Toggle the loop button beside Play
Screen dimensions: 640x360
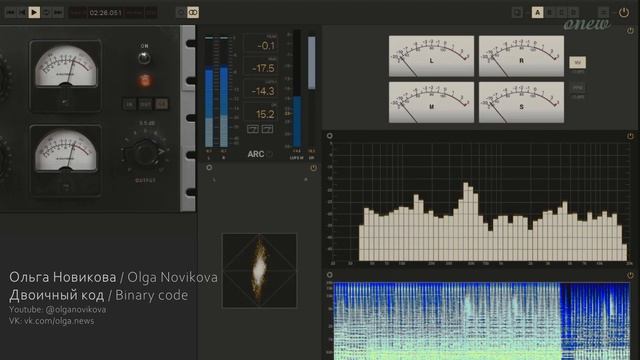[x=46, y=13]
